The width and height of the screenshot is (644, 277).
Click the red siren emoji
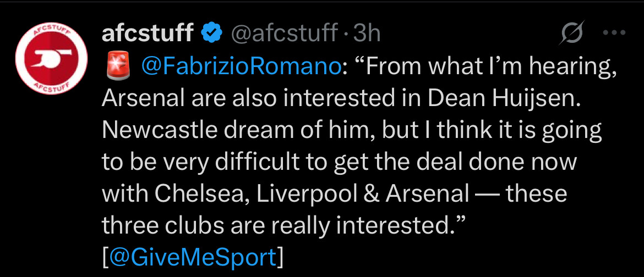(118, 65)
